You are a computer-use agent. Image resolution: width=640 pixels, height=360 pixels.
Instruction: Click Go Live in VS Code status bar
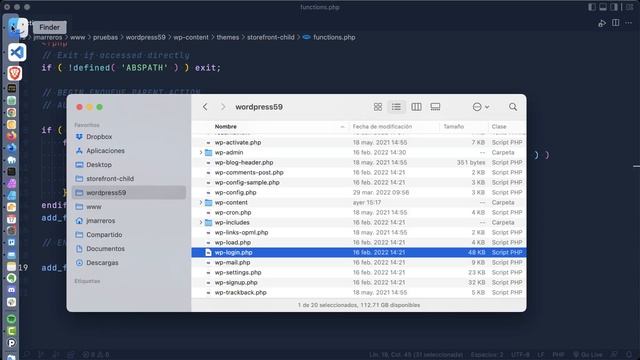[x=588, y=355]
